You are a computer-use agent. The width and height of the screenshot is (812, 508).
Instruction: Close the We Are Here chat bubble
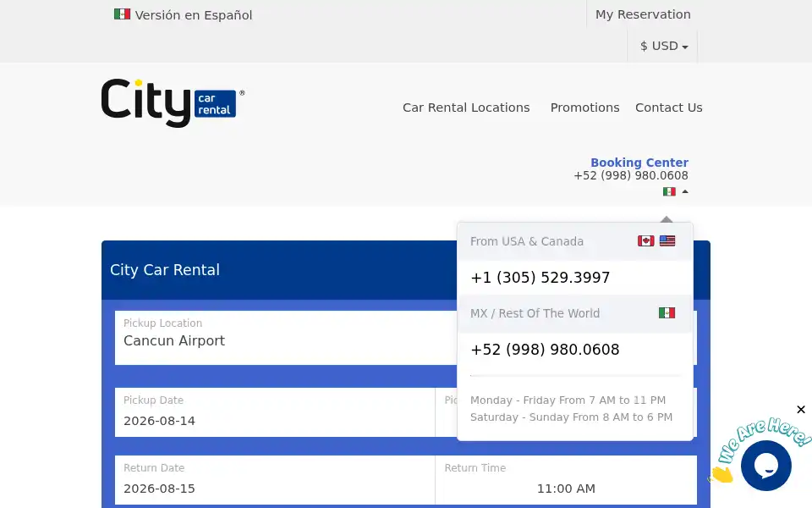[801, 410]
